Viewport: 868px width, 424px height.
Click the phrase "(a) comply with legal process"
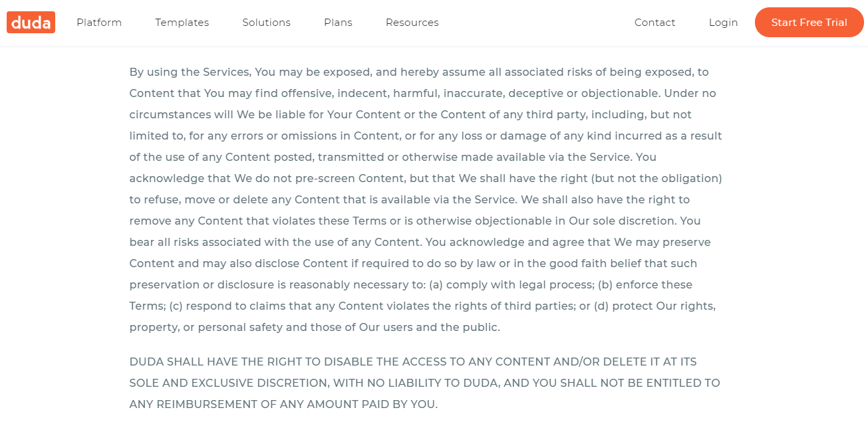[x=510, y=284]
